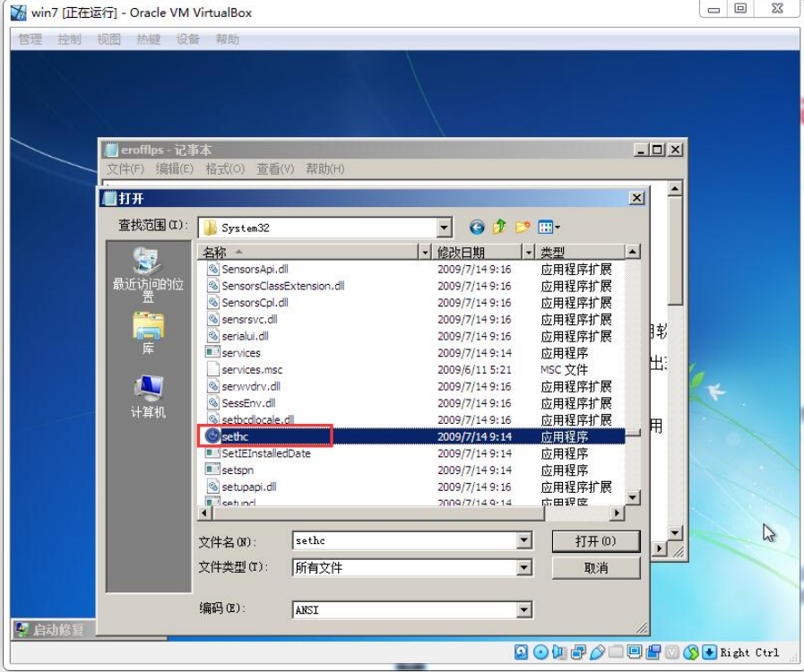The image size is (804, 672).
Task: Click file list vertical scrollbar thumb
Action: point(634,434)
